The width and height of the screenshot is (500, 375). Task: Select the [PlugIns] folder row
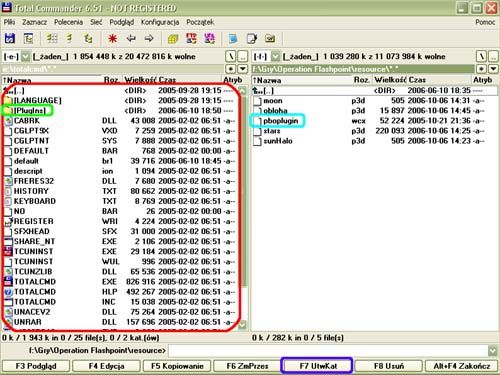tap(120, 111)
